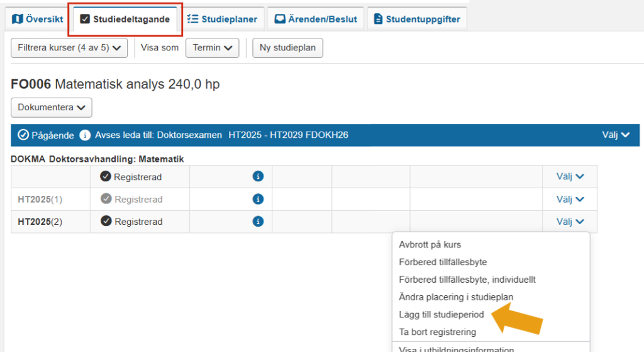Click info icon in HT2025(1) row
The width and height of the screenshot is (644, 352).
[258, 199]
